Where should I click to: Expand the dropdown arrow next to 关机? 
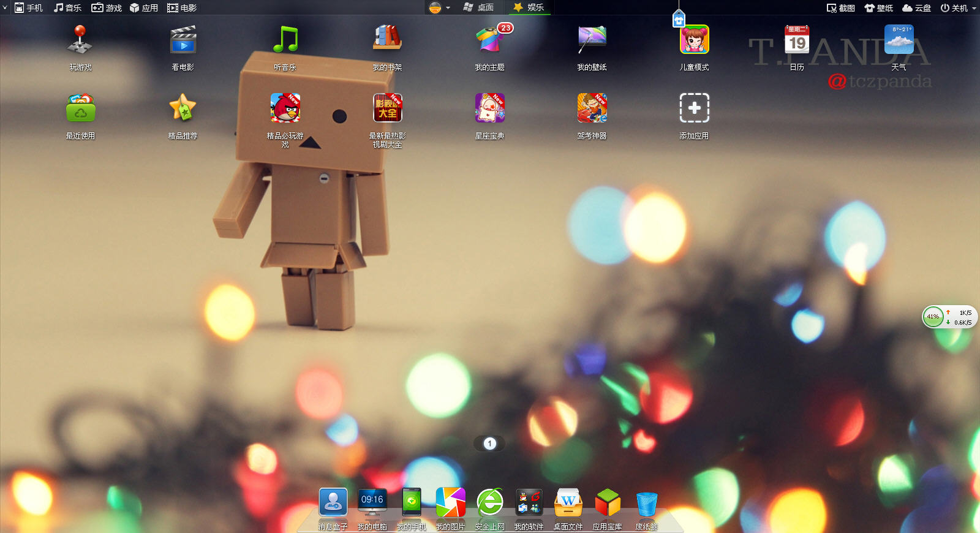click(974, 8)
